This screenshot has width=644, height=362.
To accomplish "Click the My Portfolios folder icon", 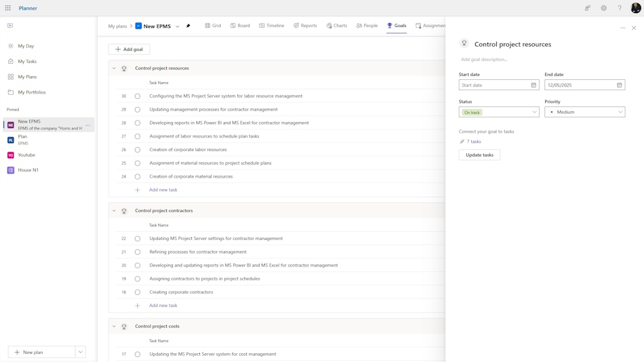I will [x=11, y=92].
